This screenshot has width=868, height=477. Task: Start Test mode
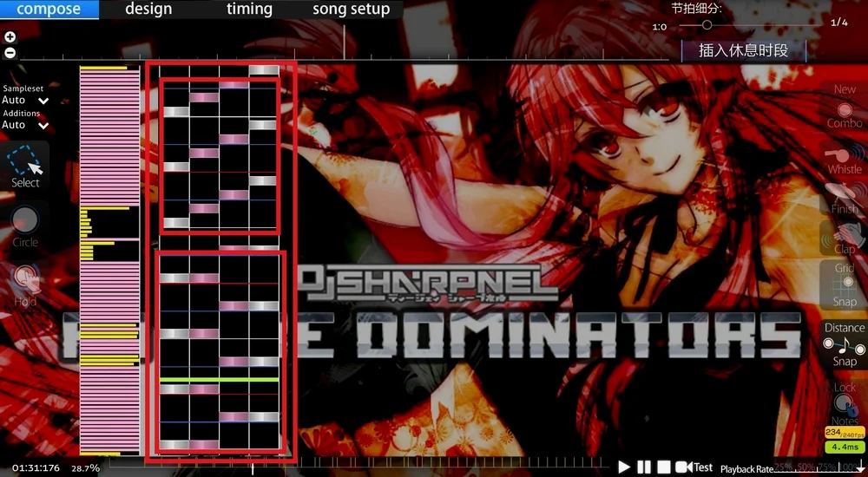(x=694, y=467)
